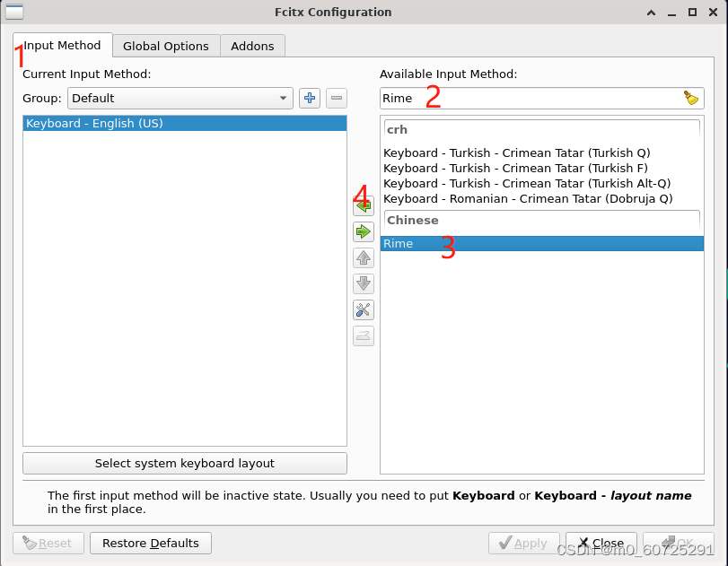Add a new group with the plus icon
Screen dimensions: 728x566
pos(309,98)
